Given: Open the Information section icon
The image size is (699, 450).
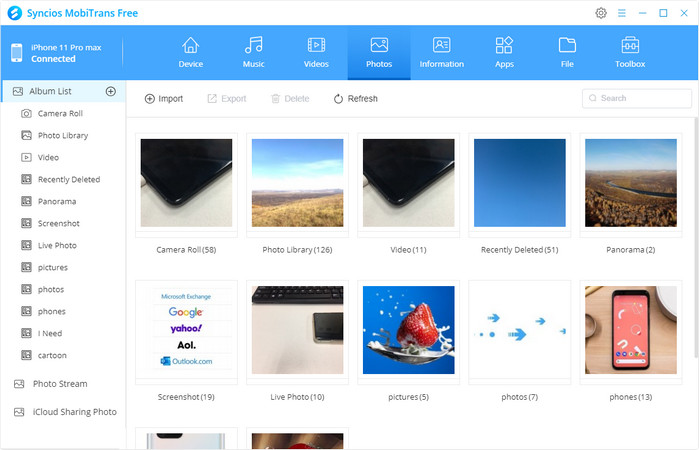Looking at the screenshot, I should point(441,45).
